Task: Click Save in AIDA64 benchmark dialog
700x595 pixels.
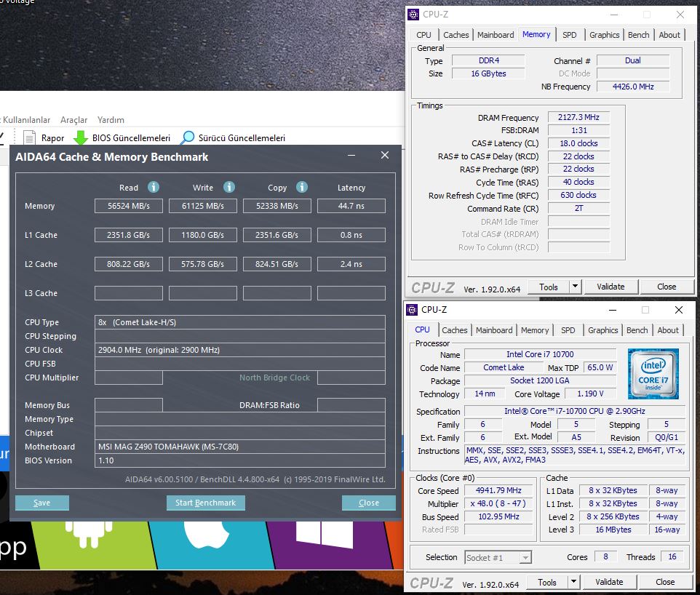Action: click(42, 503)
